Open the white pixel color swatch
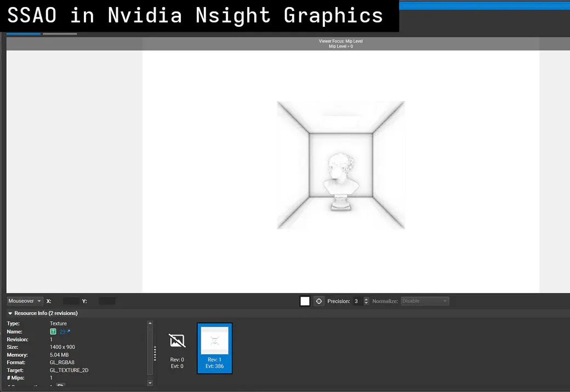570x392 pixels. pos(305,301)
